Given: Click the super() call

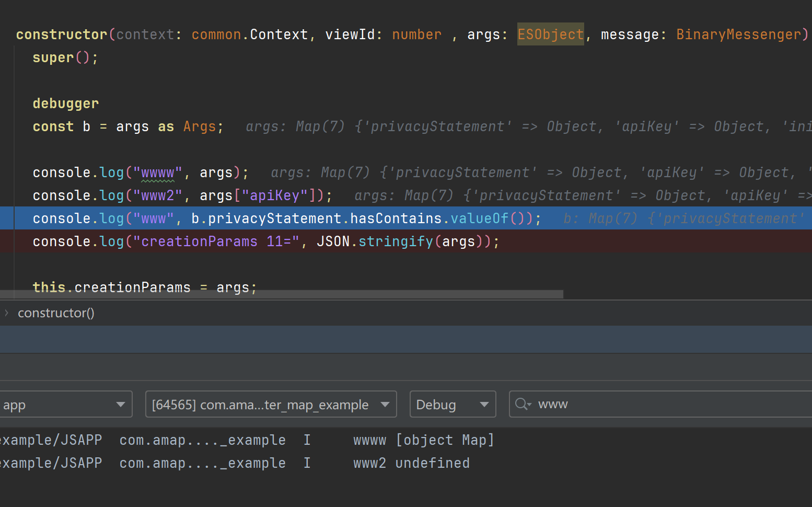Looking at the screenshot, I should click(65, 57).
